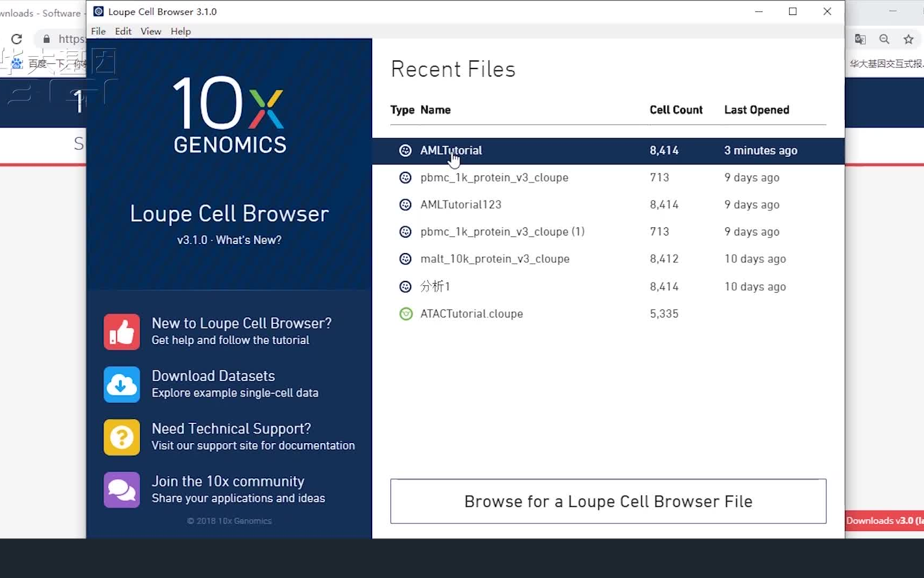Click the red thumbs-up tutorial icon

(122, 332)
